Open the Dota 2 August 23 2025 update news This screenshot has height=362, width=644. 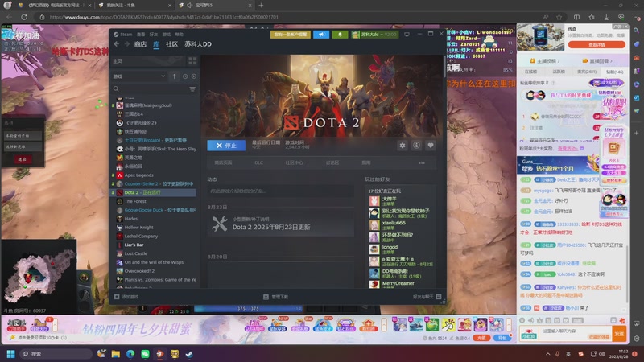click(x=280, y=224)
